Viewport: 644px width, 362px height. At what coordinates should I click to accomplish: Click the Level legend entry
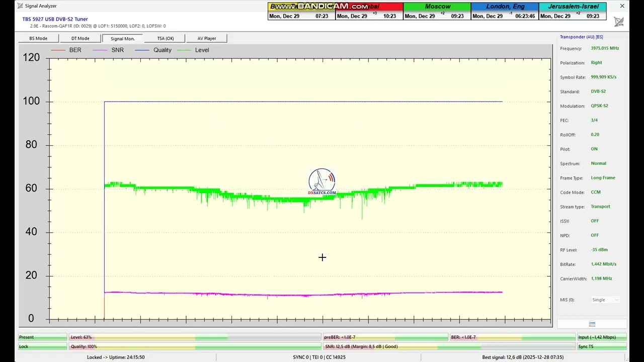(193, 50)
